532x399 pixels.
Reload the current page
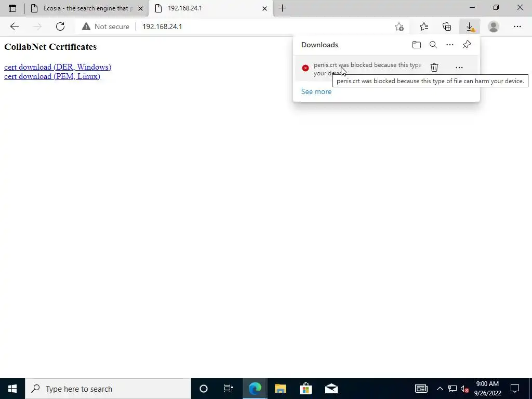click(60, 26)
